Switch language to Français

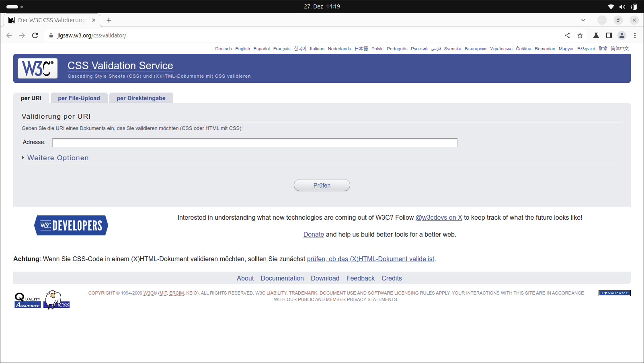[x=282, y=49]
